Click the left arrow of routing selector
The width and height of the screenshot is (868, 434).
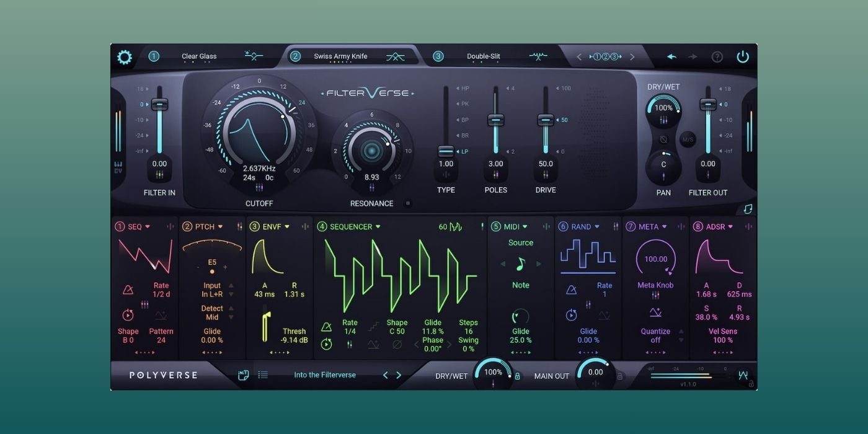[x=580, y=57]
